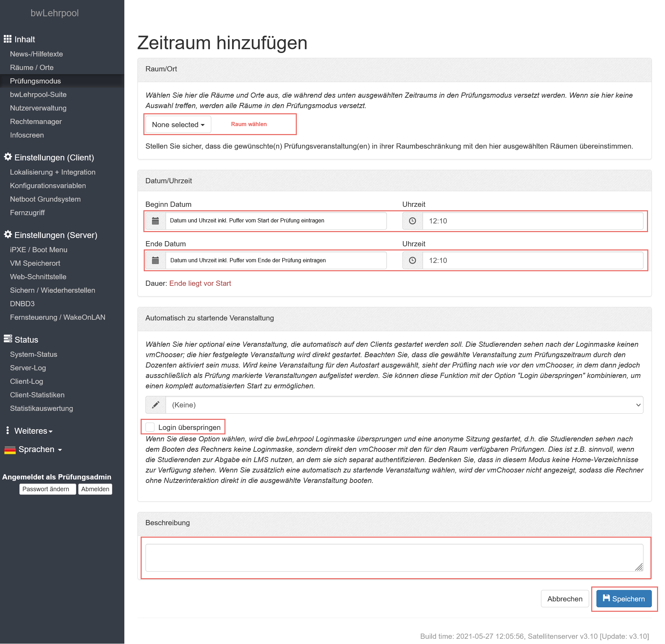Viewport: 665px width, 644px height.
Task: Click the Status section heading
Action: click(26, 339)
